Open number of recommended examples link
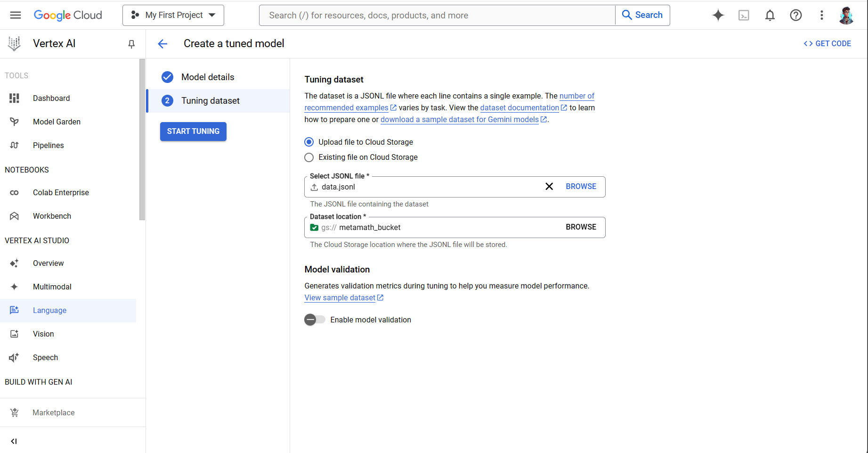This screenshot has height=453, width=868. 577,96
